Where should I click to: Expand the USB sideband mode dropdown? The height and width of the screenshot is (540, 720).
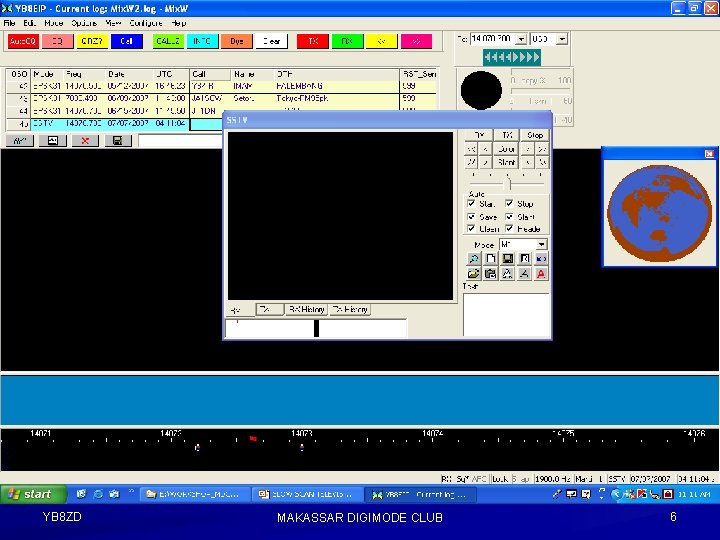pos(562,39)
